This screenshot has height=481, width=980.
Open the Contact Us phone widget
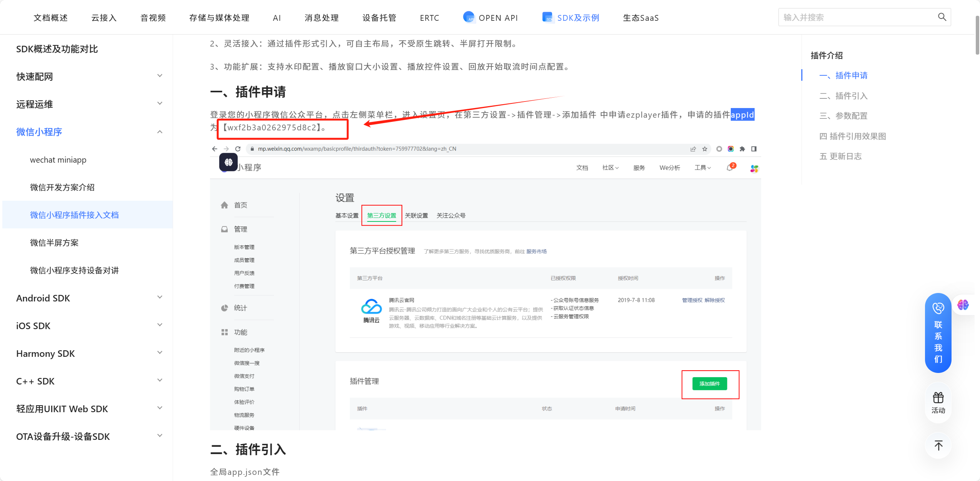(x=938, y=333)
